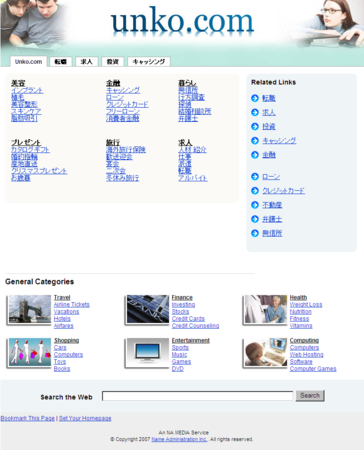Screen dimensions: 364x450
Task: Switch to the 求人 tab
Action: (x=87, y=62)
